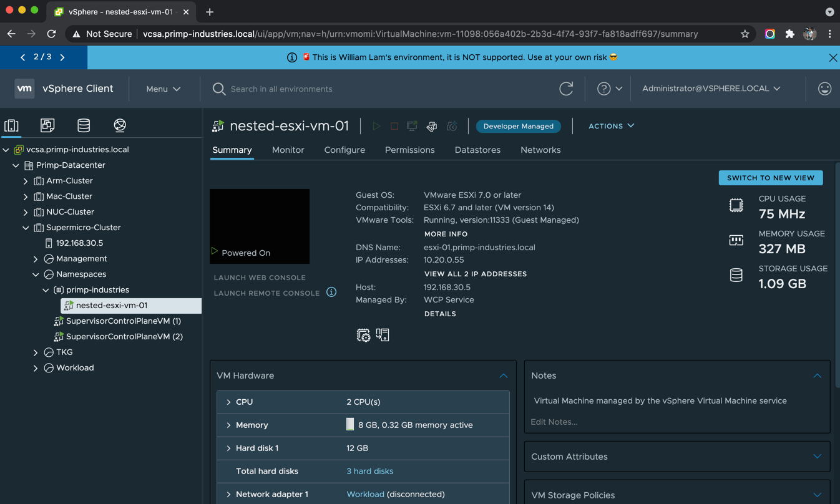The width and height of the screenshot is (840, 504).
Task: Reload the browser page
Action: point(51,34)
